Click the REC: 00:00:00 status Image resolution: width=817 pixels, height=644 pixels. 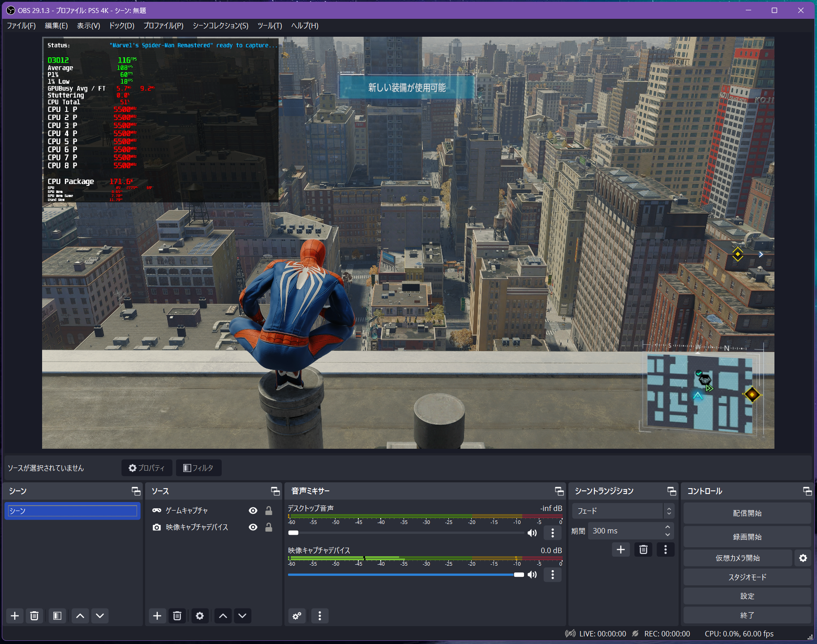(667, 634)
